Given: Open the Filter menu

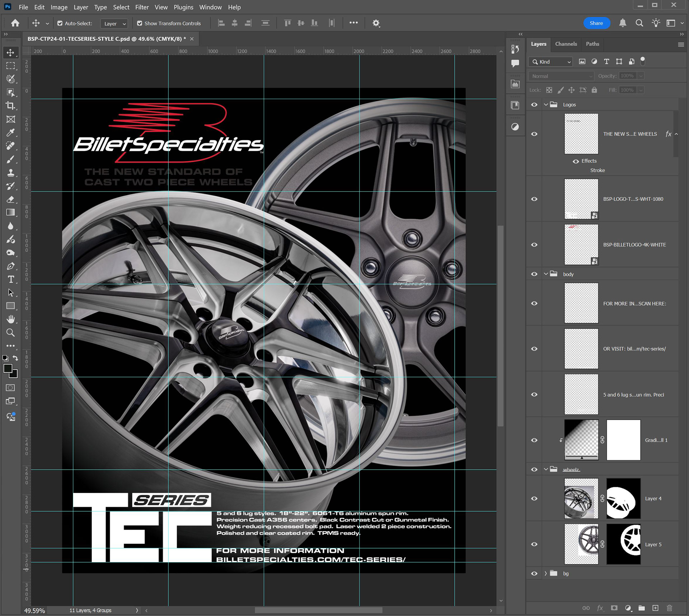Looking at the screenshot, I should point(142,7).
